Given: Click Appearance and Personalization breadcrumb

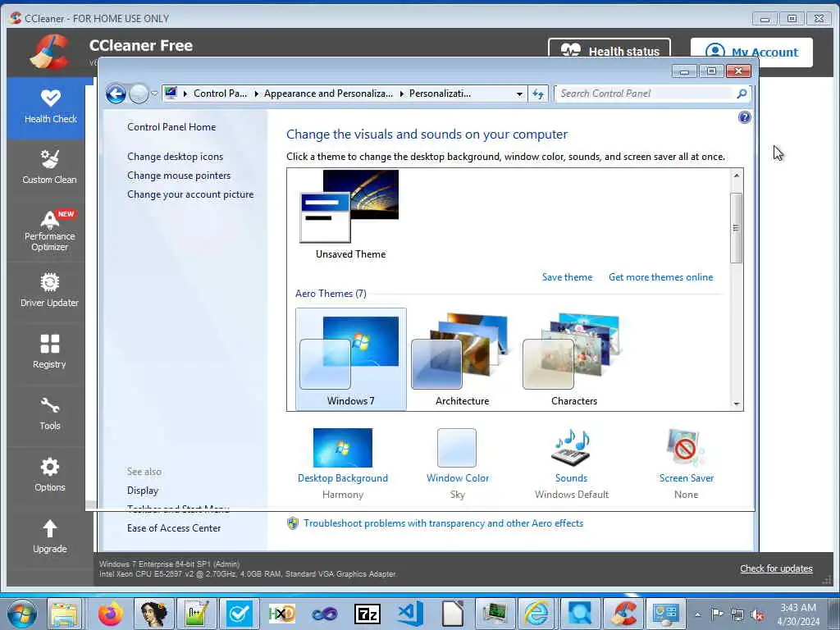Looking at the screenshot, I should pos(328,94).
